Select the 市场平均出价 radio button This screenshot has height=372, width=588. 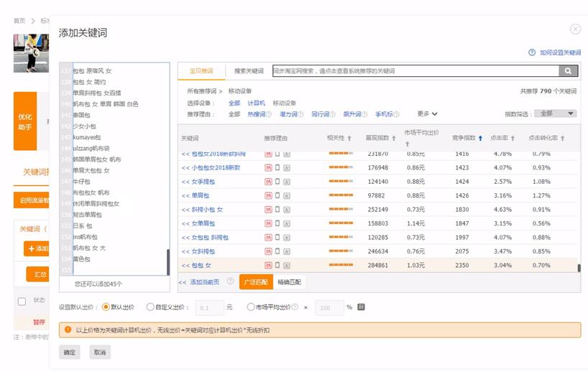pos(250,307)
